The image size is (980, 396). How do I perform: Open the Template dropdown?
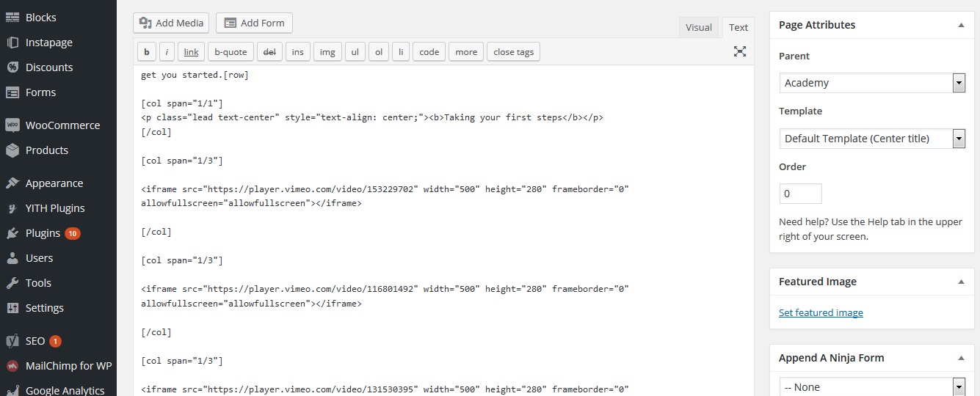872,139
